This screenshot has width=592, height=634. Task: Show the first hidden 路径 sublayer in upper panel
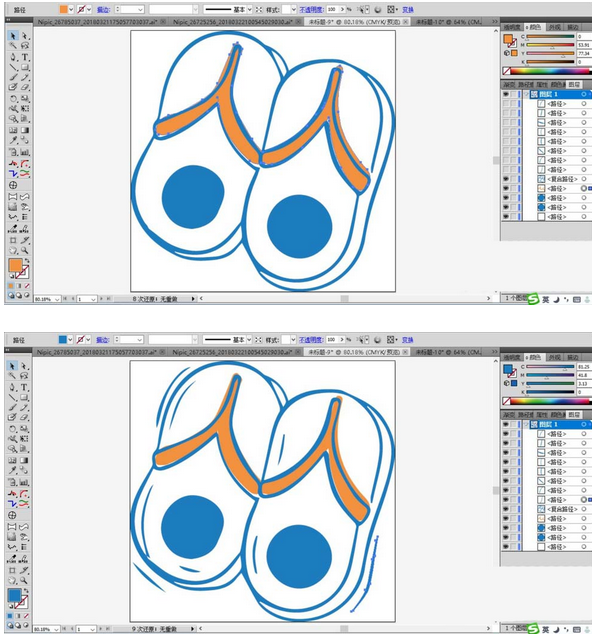pyautogui.click(x=506, y=104)
